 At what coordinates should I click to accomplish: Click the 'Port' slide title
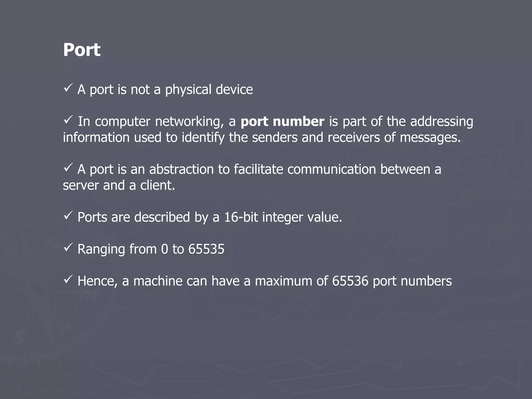pyautogui.click(x=82, y=50)
